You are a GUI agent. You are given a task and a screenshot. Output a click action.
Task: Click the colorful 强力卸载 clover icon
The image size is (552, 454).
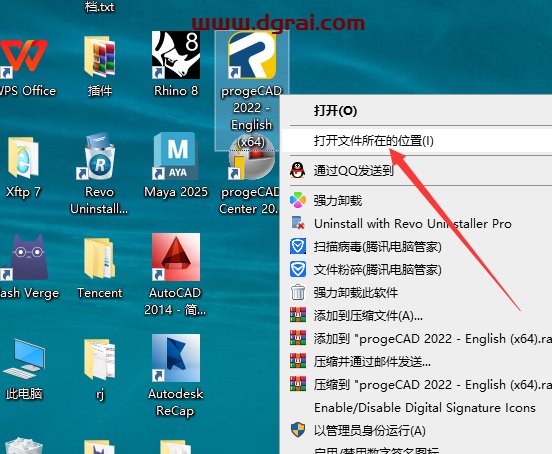click(x=298, y=200)
